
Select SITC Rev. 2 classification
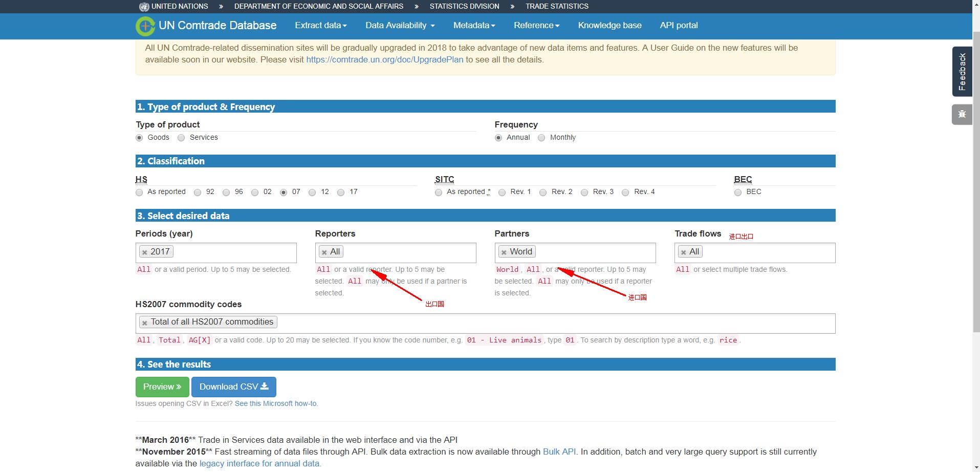(543, 192)
